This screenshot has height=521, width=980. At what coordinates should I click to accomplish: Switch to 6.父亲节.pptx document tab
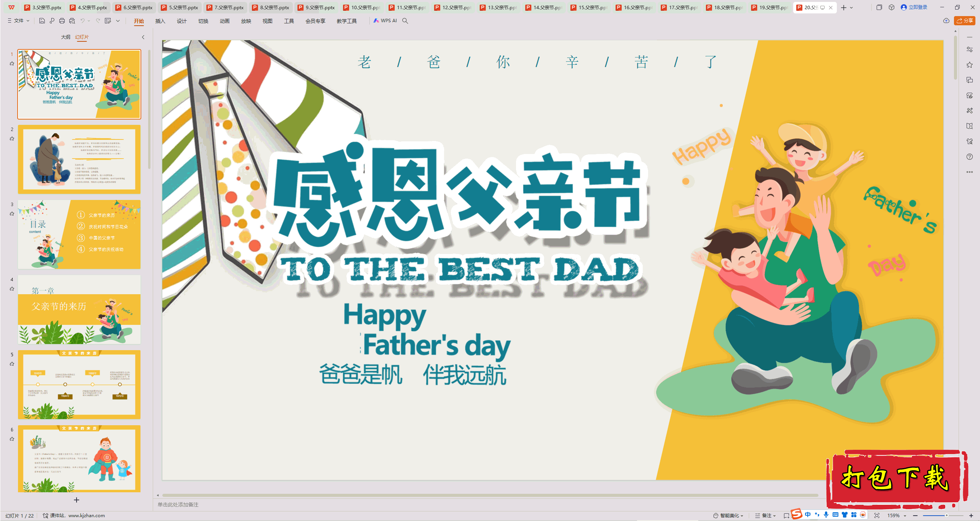point(134,7)
